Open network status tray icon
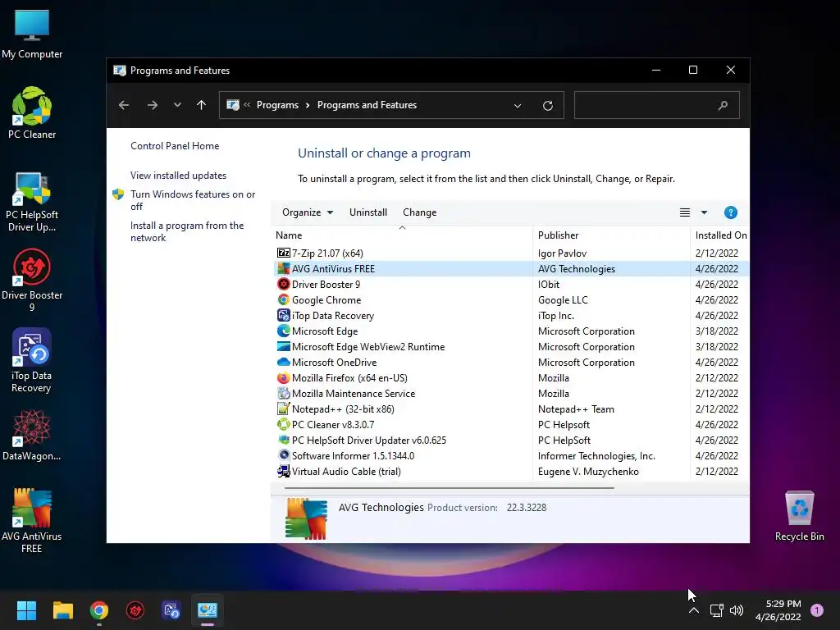Image resolution: width=840 pixels, height=630 pixels. point(716,610)
